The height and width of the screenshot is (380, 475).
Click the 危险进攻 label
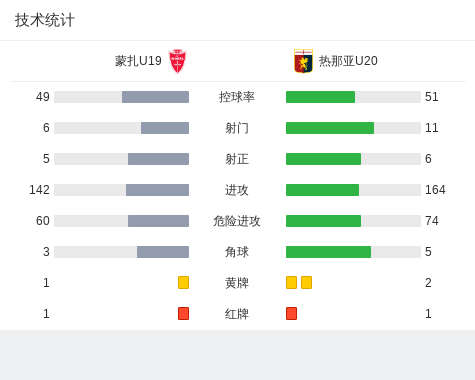click(237, 221)
